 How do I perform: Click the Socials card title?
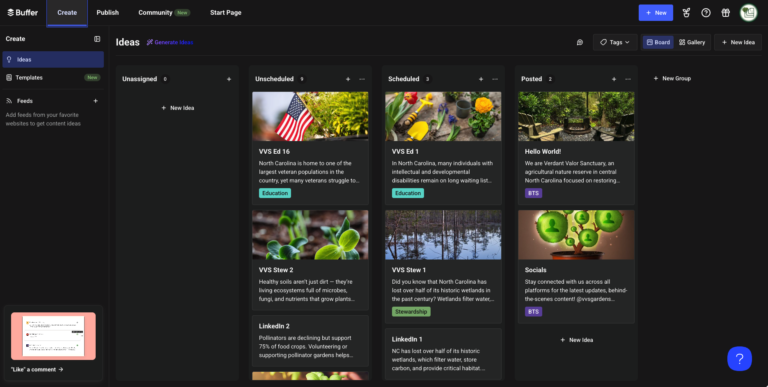(535, 270)
